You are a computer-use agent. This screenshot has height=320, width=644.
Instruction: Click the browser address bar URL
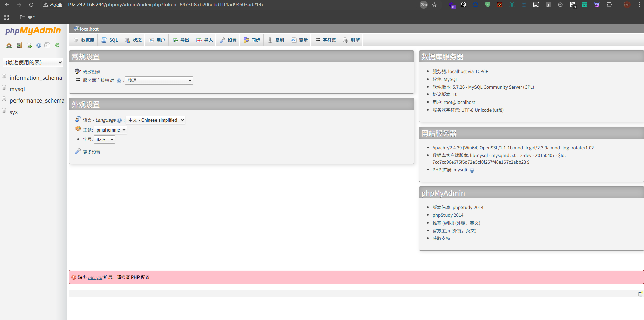166,5
